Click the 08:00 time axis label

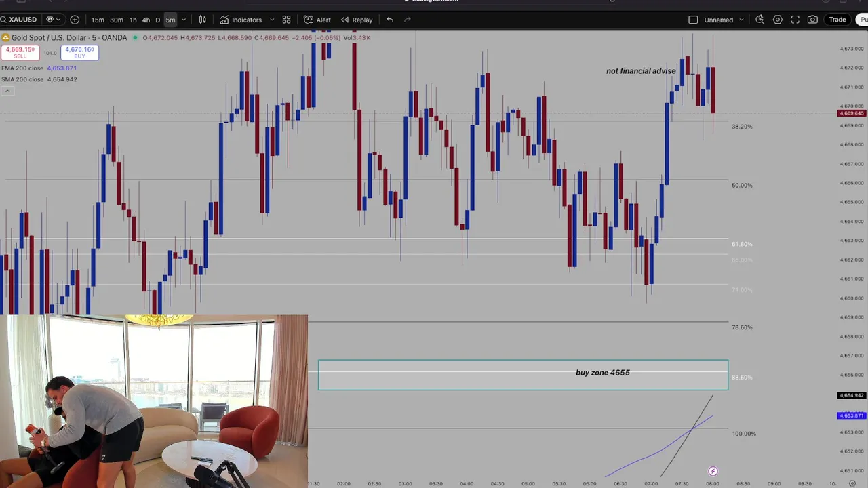(712, 484)
